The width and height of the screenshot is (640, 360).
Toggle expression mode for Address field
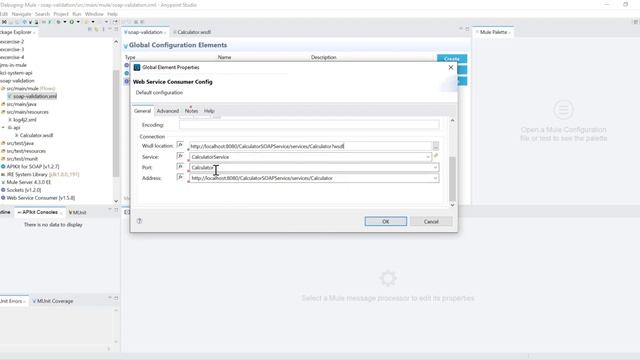[180, 177]
